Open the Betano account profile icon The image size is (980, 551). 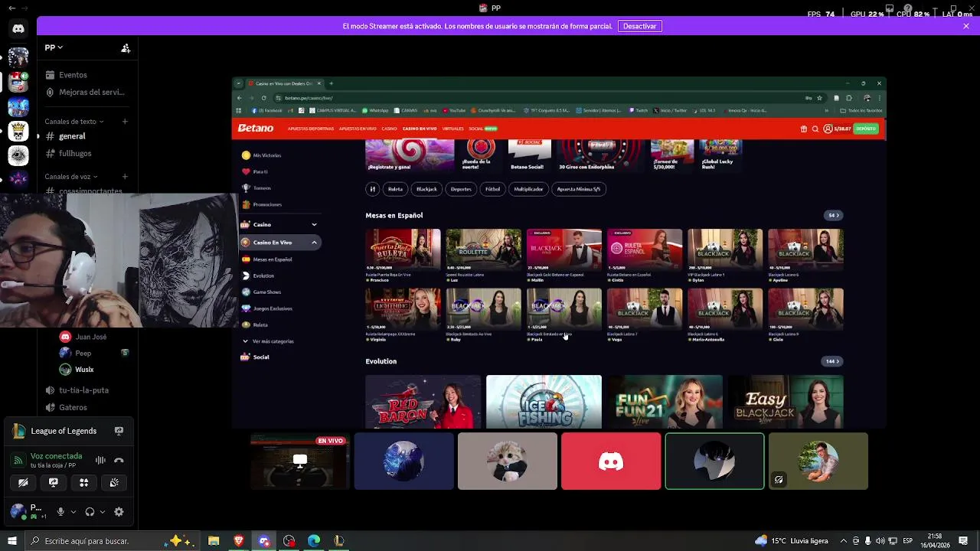coord(828,129)
